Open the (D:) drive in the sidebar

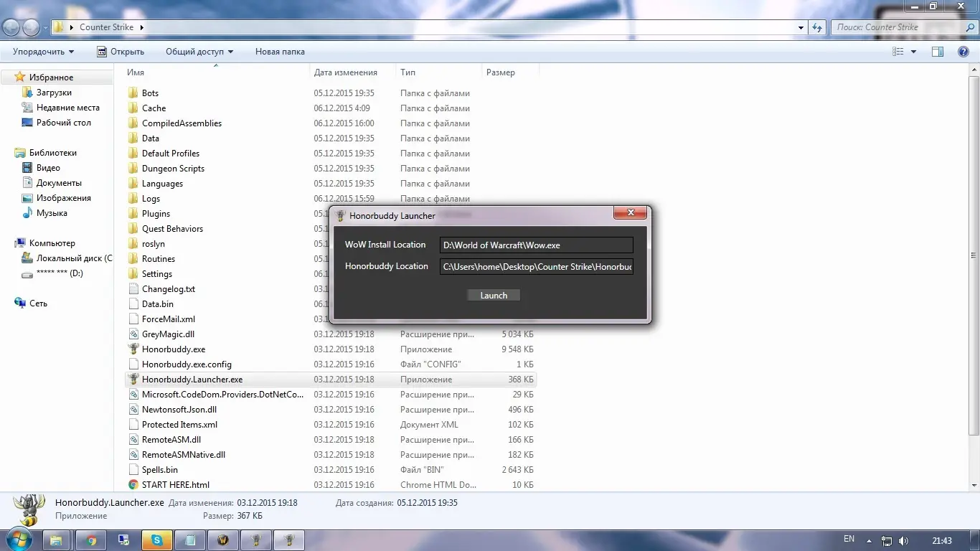click(x=60, y=273)
